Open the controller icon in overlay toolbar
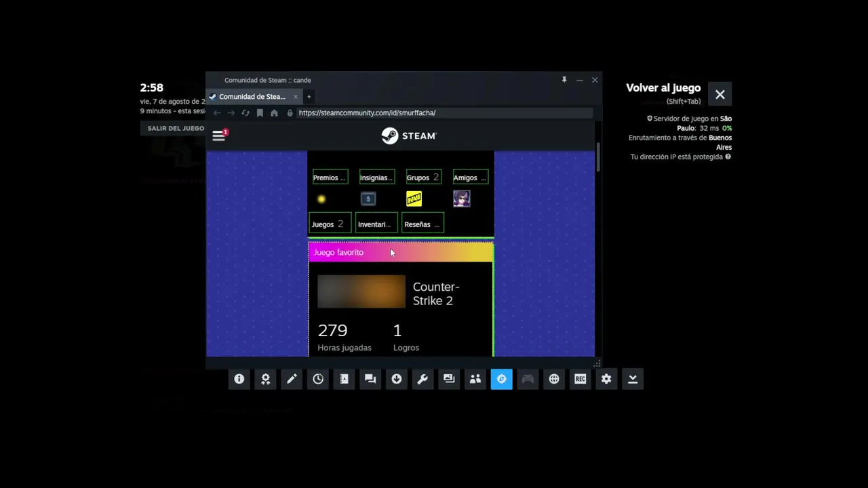868x488 pixels. click(x=528, y=379)
